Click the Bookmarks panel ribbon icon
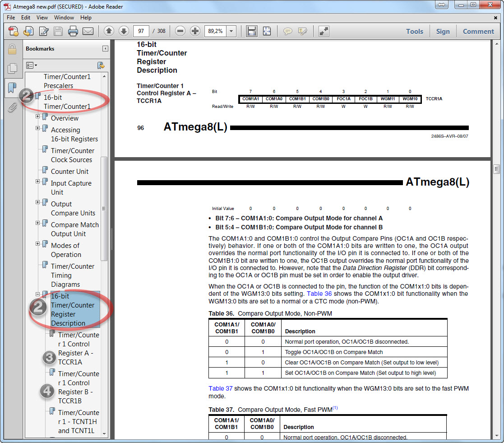 [x=12, y=88]
